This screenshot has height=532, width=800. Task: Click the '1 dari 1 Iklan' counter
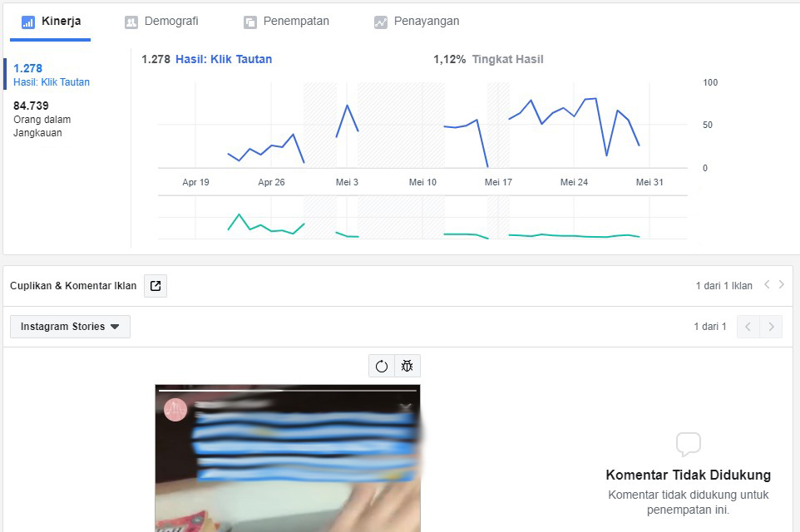point(724,286)
